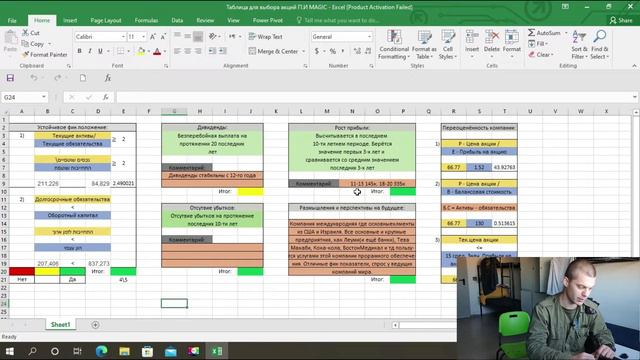Switch to the Review tab
The height and width of the screenshot is (360, 640).
205,20
